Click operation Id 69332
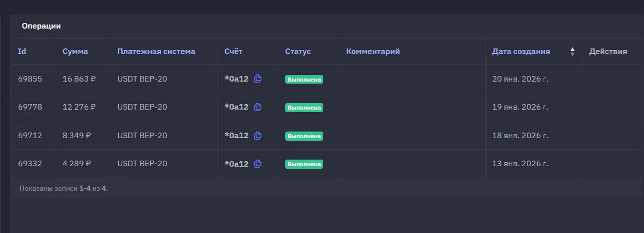This screenshot has height=233, width=644. coord(30,164)
